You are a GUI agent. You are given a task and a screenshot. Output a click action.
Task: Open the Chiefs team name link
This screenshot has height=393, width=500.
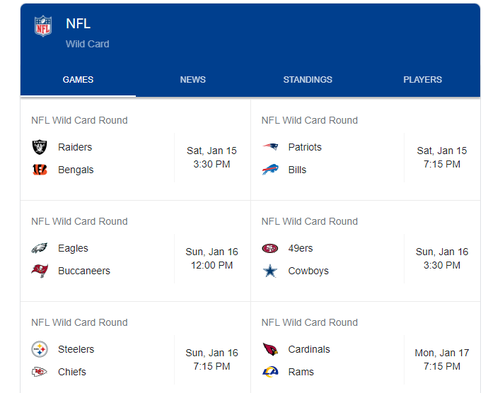point(72,372)
